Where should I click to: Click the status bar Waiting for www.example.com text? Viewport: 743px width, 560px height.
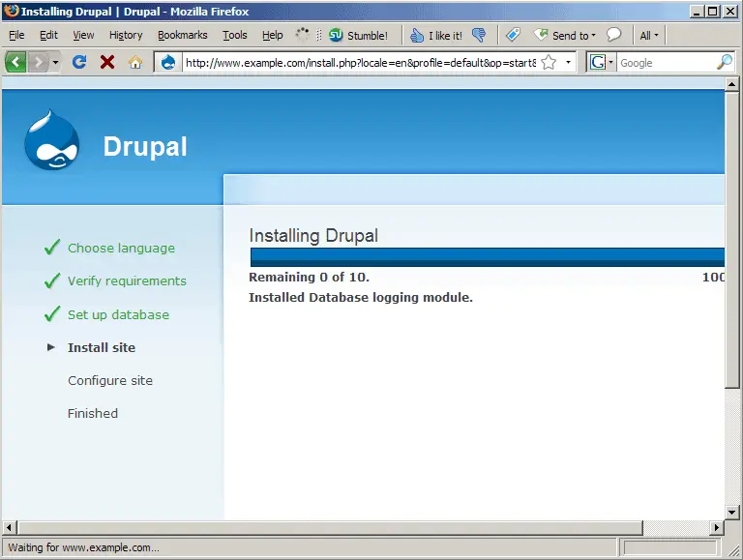[x=83, y=547]
